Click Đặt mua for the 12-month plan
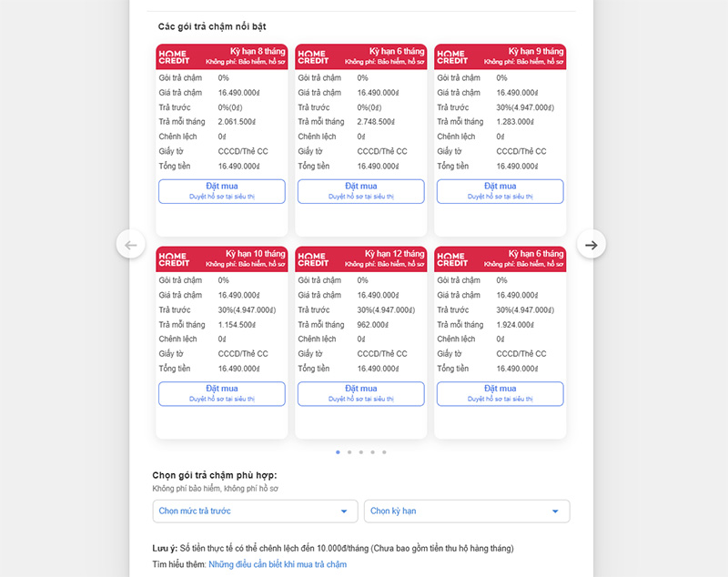 [360, 394]
